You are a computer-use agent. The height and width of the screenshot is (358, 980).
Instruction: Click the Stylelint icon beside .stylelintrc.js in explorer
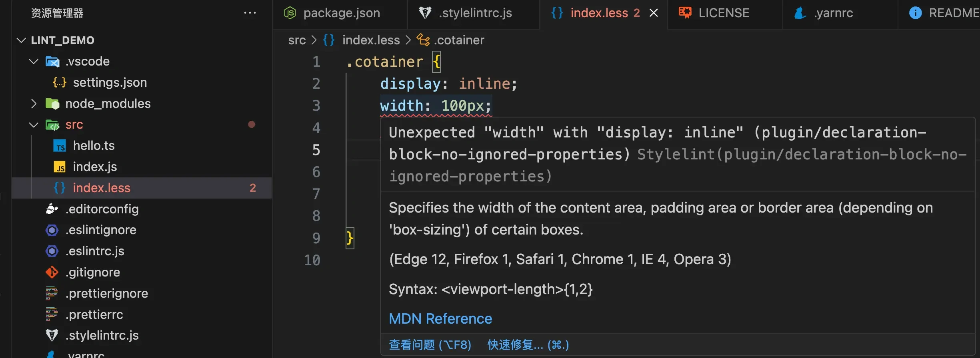(52, 335)
